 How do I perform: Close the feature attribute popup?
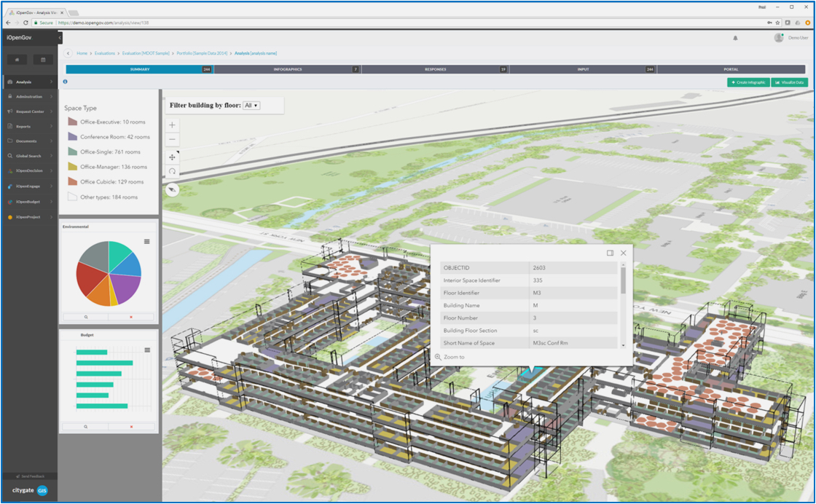(624, 253)
